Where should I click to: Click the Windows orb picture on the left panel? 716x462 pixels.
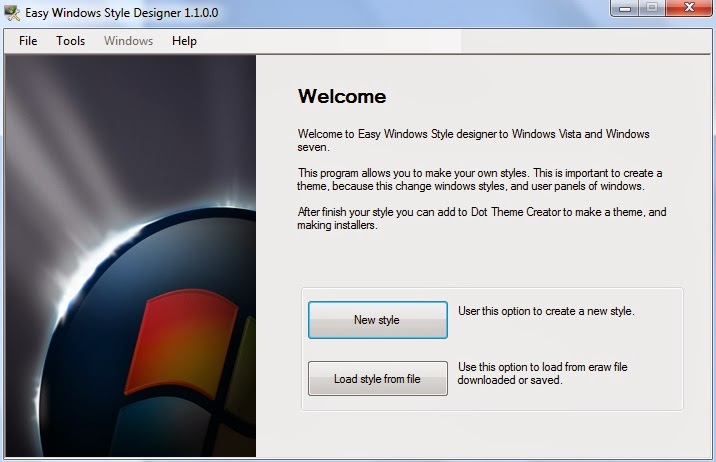131,256
